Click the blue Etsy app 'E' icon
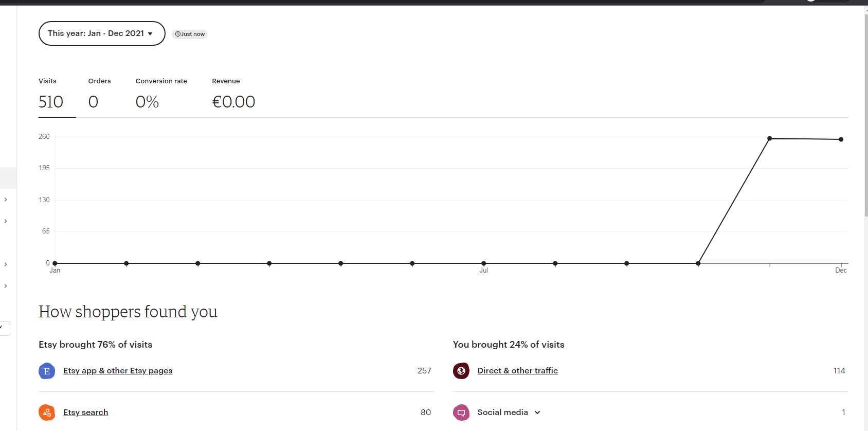Viewport: 868px width, 431px height. tap(47, 371)
